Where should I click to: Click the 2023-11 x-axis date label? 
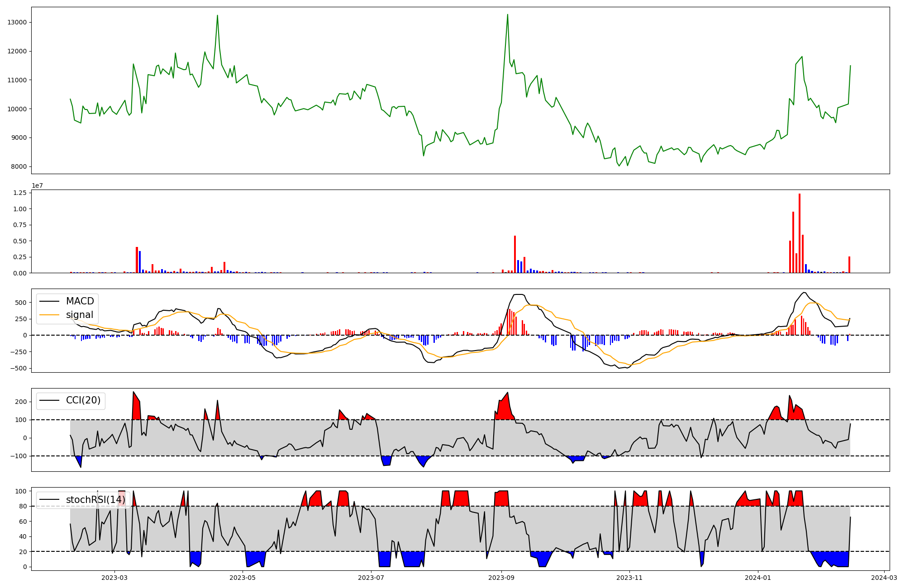tap(629, 578)
